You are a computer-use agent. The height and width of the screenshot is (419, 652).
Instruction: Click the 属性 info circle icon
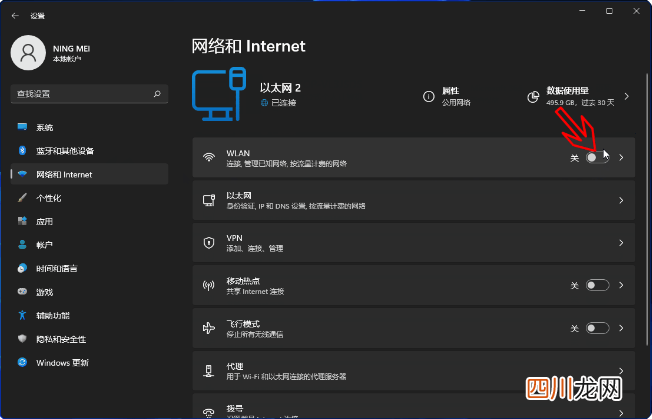pos(428,96)
